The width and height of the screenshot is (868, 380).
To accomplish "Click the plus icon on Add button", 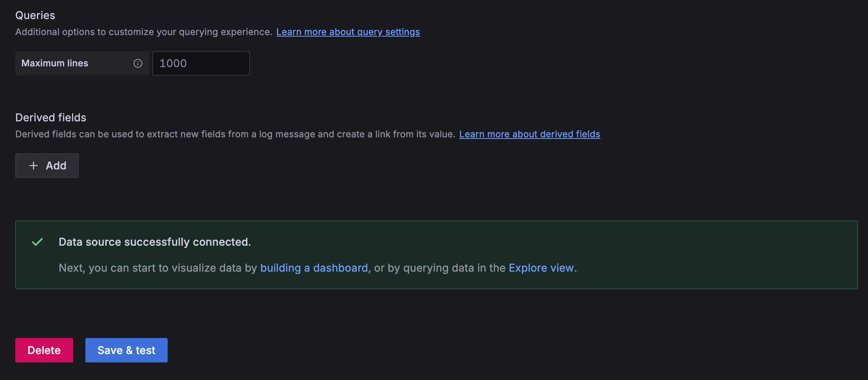I will 34,166.
